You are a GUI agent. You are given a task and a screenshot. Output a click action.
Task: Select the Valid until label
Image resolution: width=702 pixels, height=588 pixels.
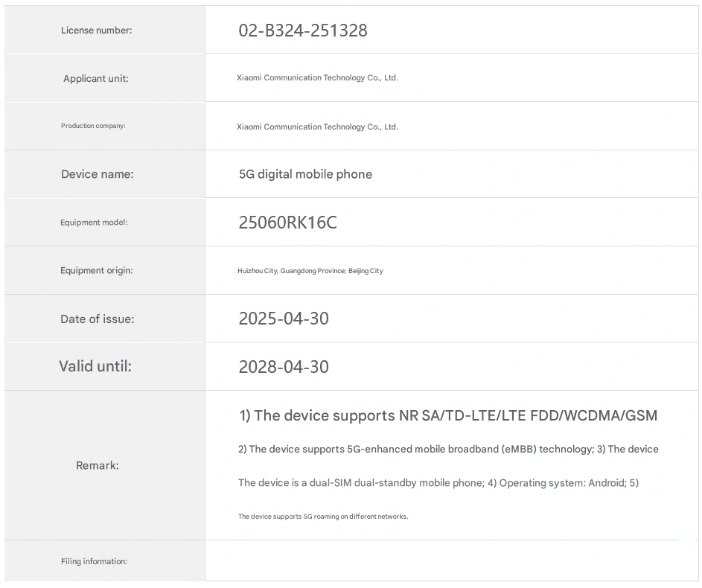[x=95, y=366]
